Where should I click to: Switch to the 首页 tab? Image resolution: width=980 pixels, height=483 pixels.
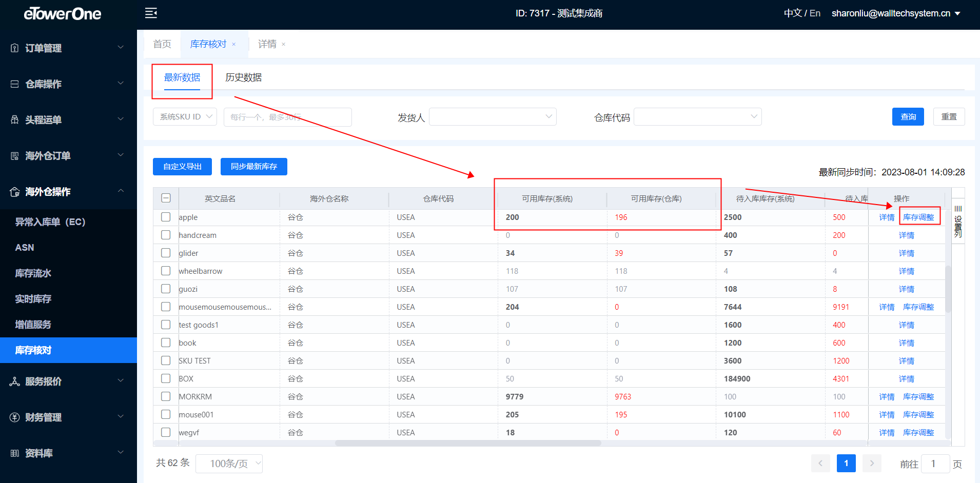click(162, 44)
